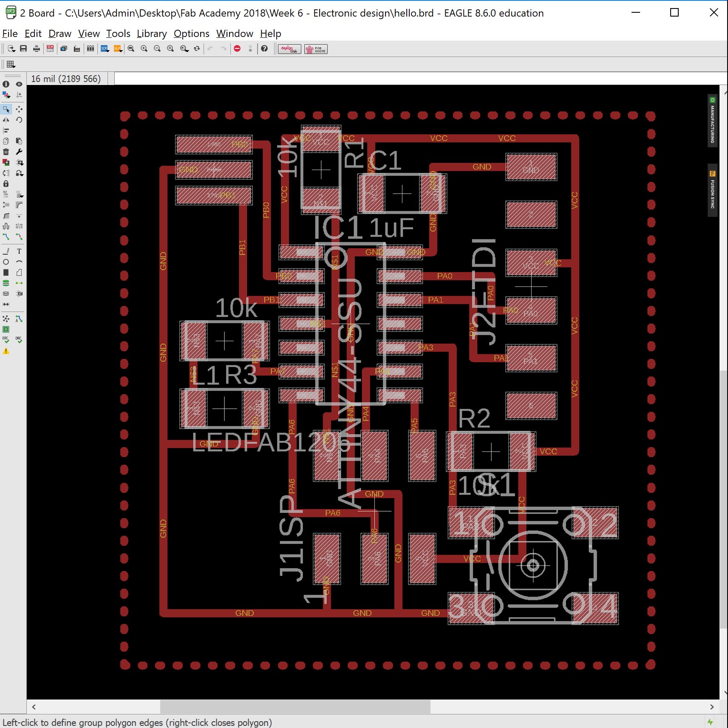Click the command line input field

pos(420,79)
